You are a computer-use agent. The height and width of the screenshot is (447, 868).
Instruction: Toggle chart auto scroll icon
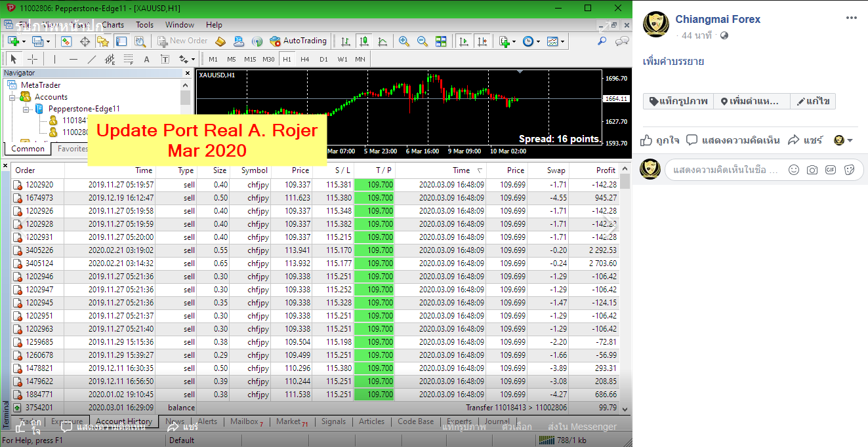pyautogui.click(x=464, y=41)
